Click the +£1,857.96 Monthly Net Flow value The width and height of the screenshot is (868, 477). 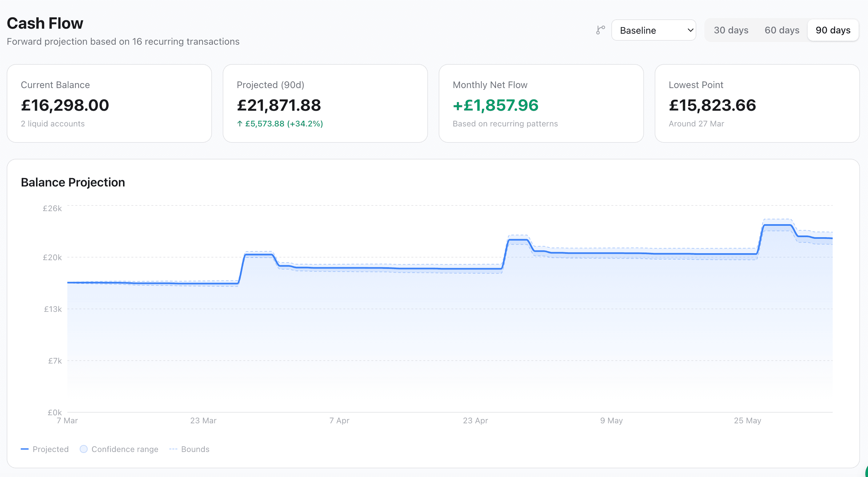(495, 105)
